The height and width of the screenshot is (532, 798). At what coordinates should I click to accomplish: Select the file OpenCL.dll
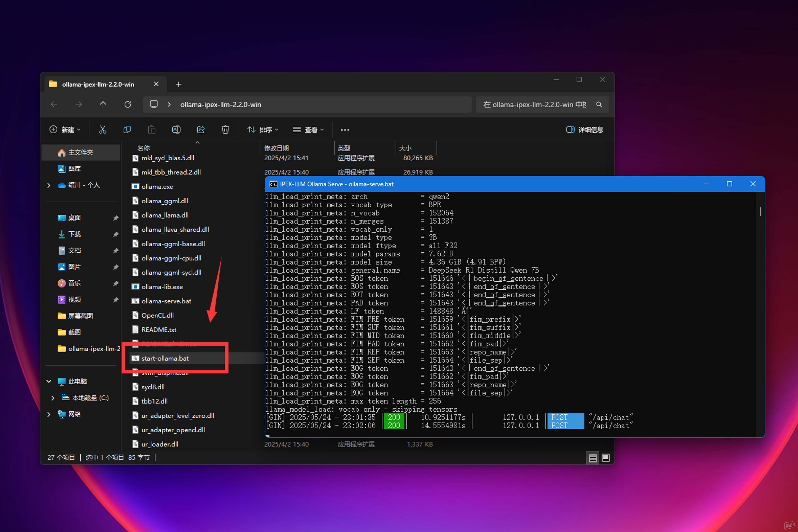pos(157,315)
